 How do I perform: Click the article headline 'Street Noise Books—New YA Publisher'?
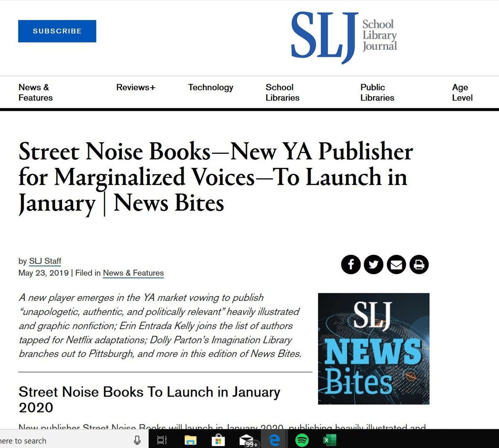216,177
